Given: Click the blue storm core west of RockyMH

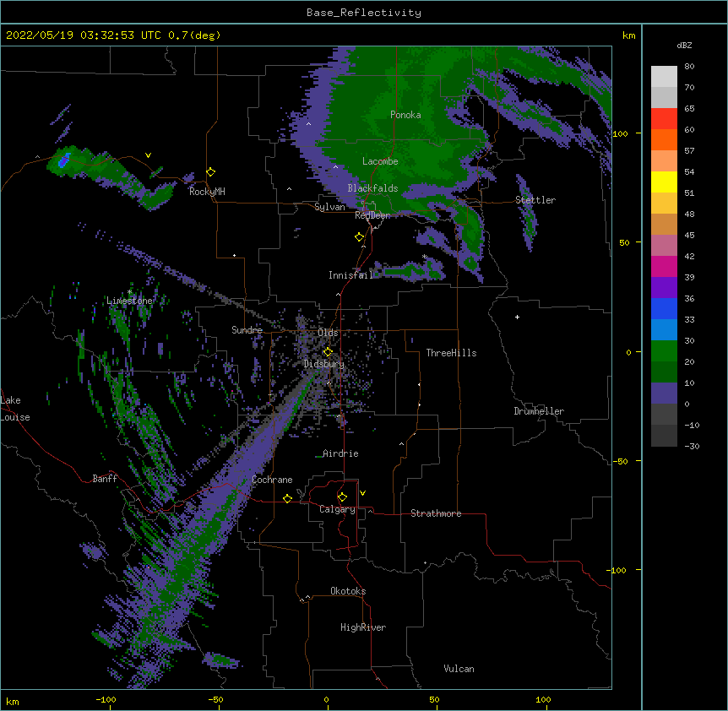Looking at the screenshot, I should pyautogui.click(x=63, y=161).
